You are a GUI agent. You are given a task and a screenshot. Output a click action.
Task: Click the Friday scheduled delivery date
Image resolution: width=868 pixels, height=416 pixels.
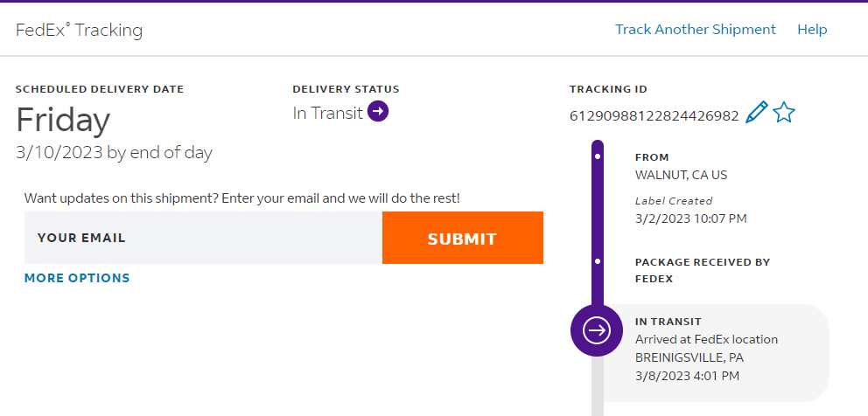pos(63,120)
